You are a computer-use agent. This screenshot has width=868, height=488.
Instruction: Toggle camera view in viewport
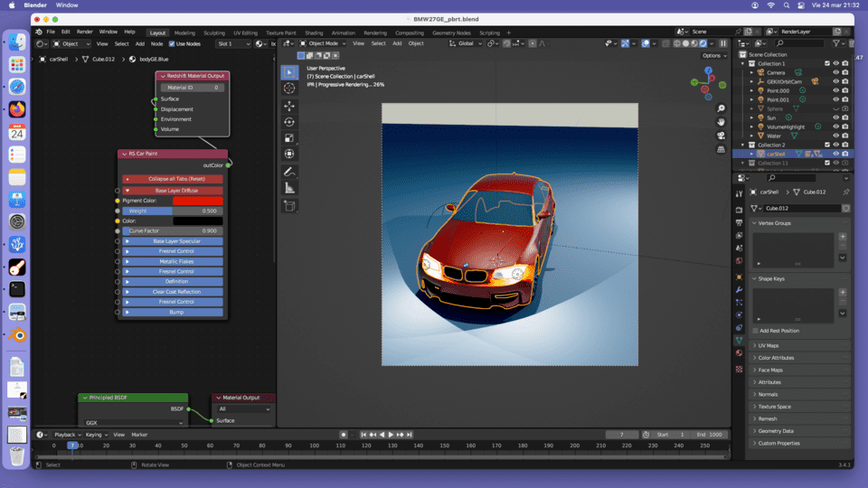(x=721, y=135)
